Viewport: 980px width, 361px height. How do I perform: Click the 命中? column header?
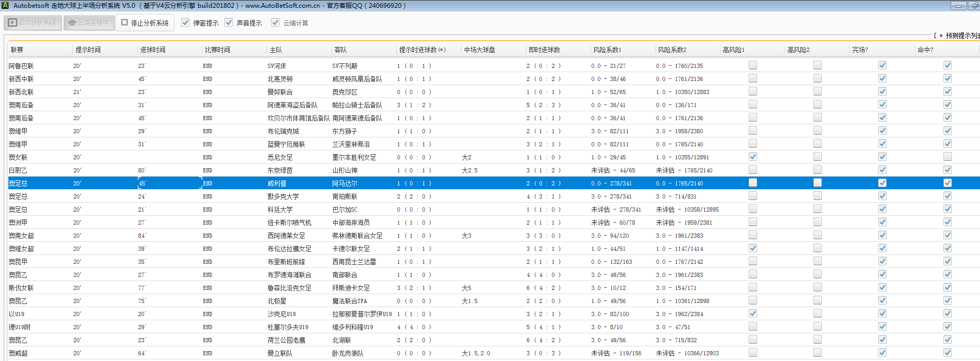pyautogui.click(x=925, y=50)
